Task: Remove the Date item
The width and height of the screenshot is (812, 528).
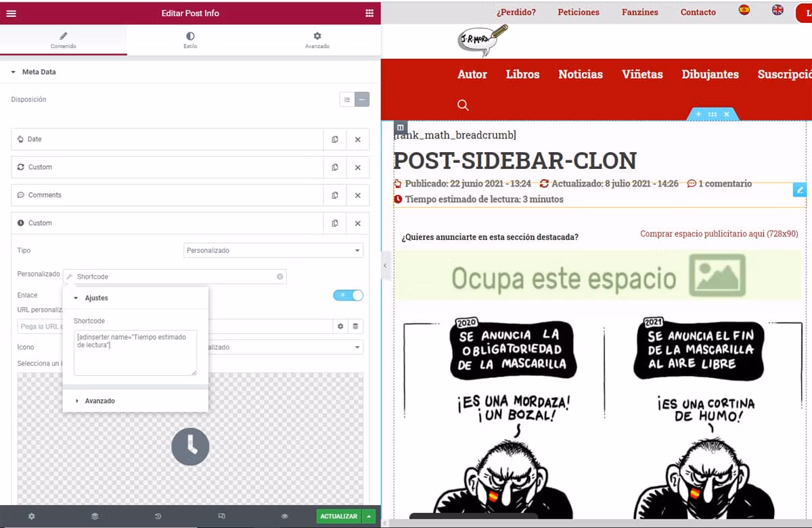Action: (x=358, y=139)
